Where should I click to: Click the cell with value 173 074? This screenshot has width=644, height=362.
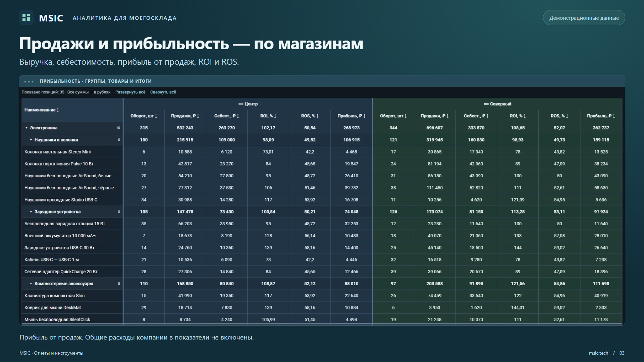click(x=435, y=212)
